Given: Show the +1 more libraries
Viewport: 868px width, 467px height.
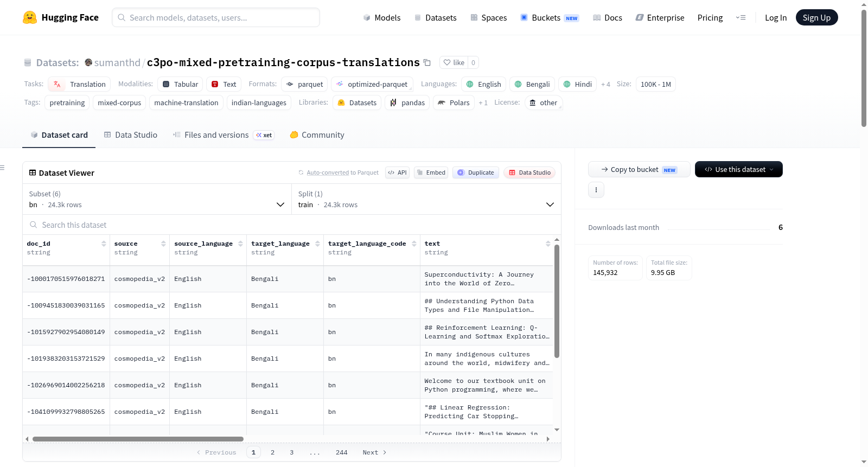Looking at the screenshot, I should tap(483, 103).
